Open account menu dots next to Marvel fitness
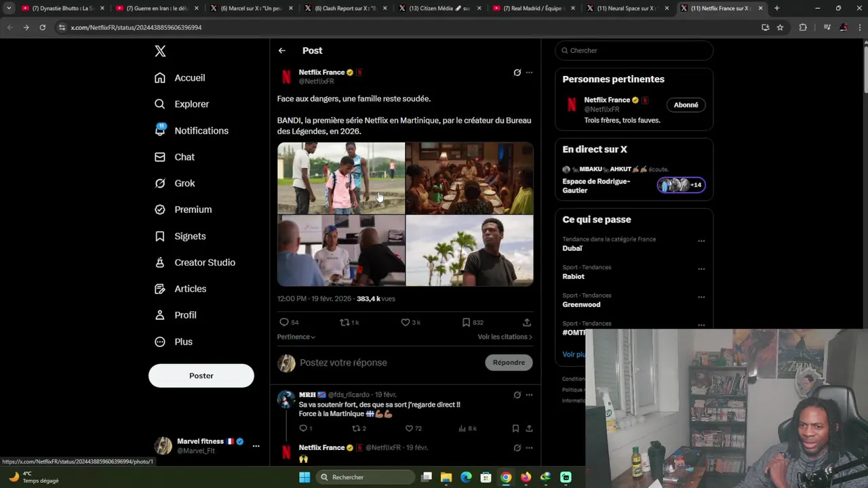 point(256,446)
